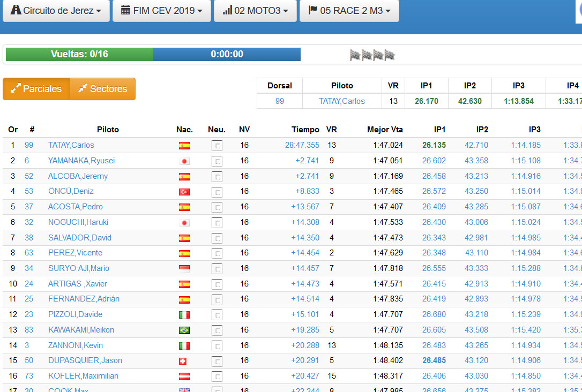Screen dimensions: 582x392
Task: Click the Brazilian flag icon for KAWAKAMI, Meikon
Action: [184, 330]
